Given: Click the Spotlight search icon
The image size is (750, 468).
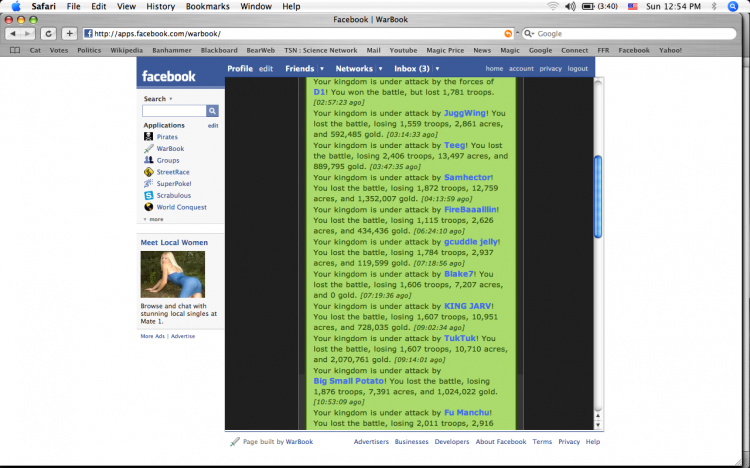Looking at the screenshot, I should [x=733, y=6].
